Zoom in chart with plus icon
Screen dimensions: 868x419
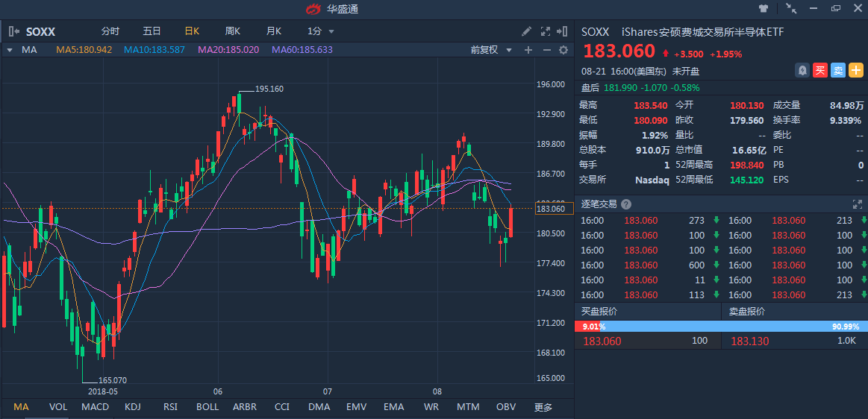pyautogui.click(x=528, y=50)
